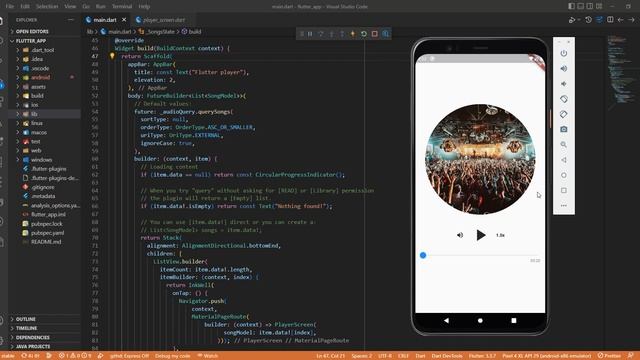
Task: Click emulator sidebar overview square
Action: (x=564, y=190)
